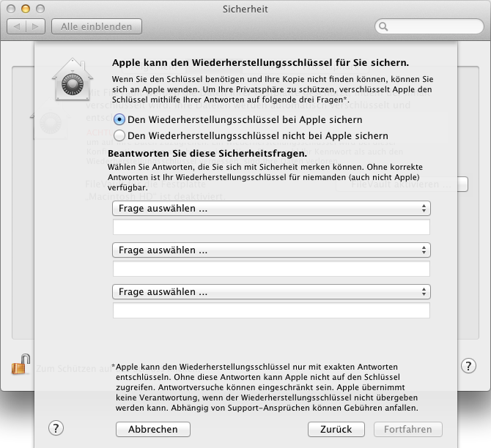Screen dimensions: 491x448
Task: Open the second 'Frage auswählen' dropdown
Action: pos(271,250)
